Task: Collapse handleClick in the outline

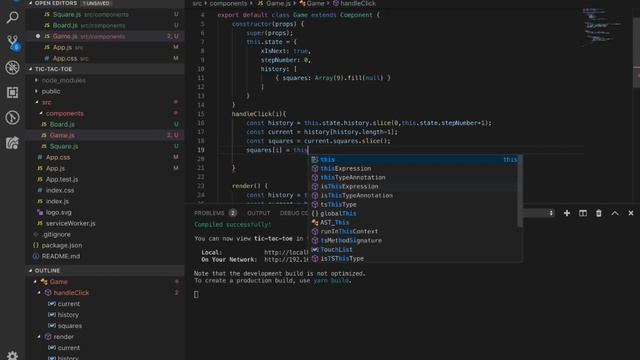Action: click(39, 293)
